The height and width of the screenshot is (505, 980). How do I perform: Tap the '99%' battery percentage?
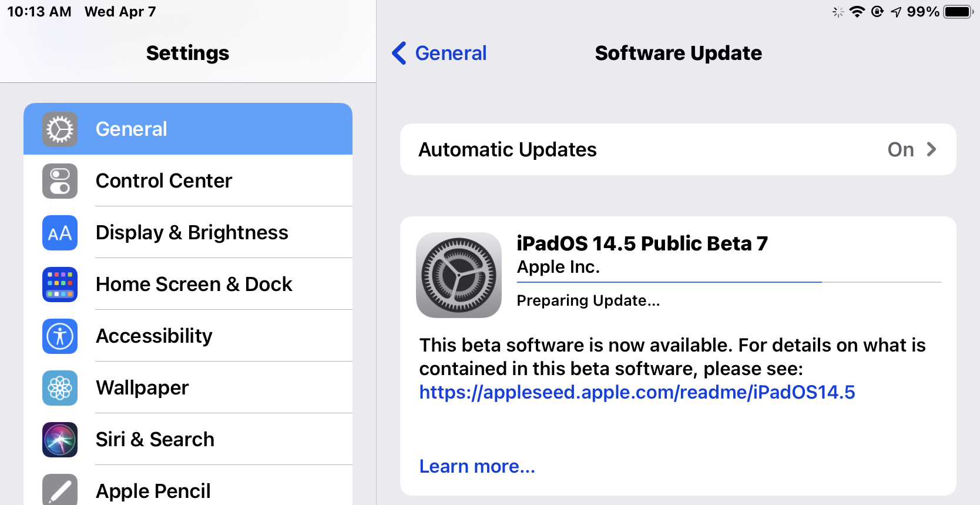pyautogui.click(x=923, y=12)
